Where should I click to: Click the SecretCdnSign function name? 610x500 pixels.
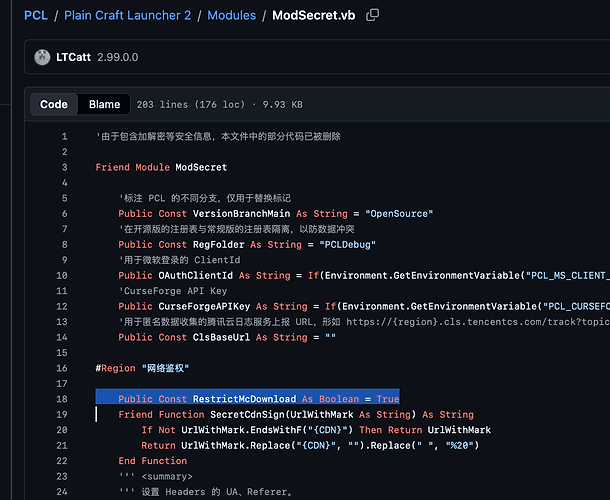247,415
